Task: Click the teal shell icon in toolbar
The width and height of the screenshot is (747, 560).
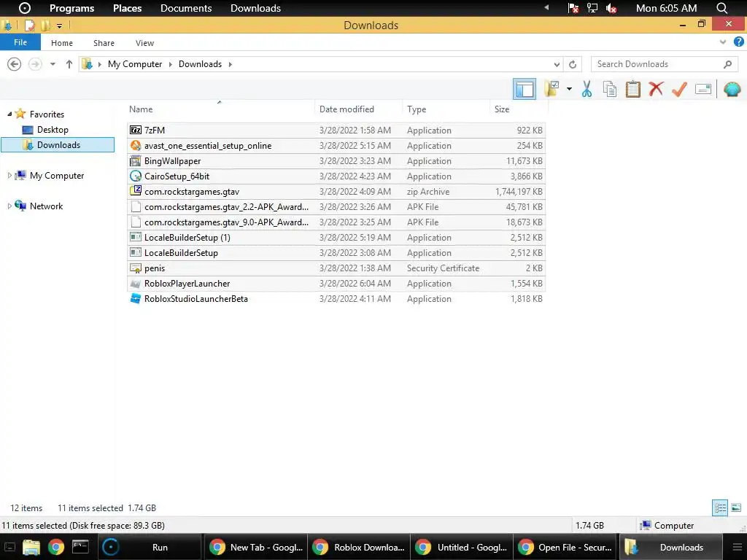Action: coord(732,89)
